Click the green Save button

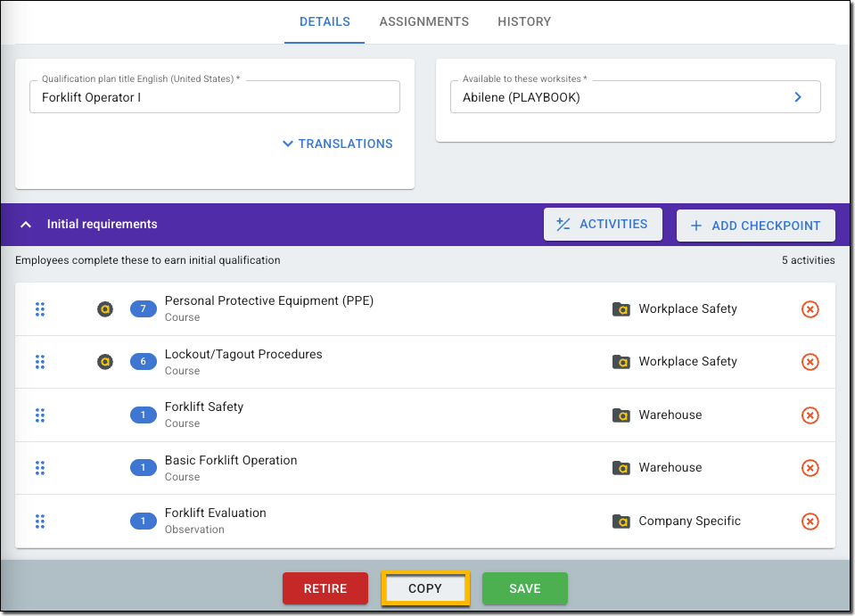pos(524,588)
